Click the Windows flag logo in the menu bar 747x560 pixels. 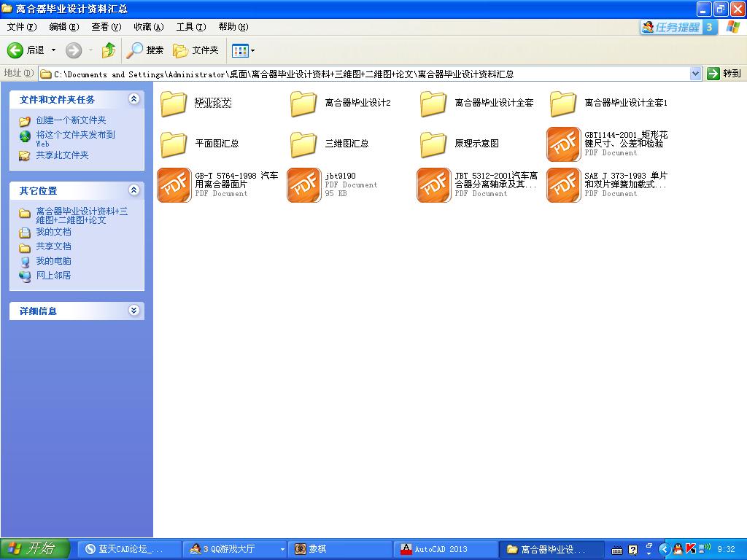click(733, 27)
